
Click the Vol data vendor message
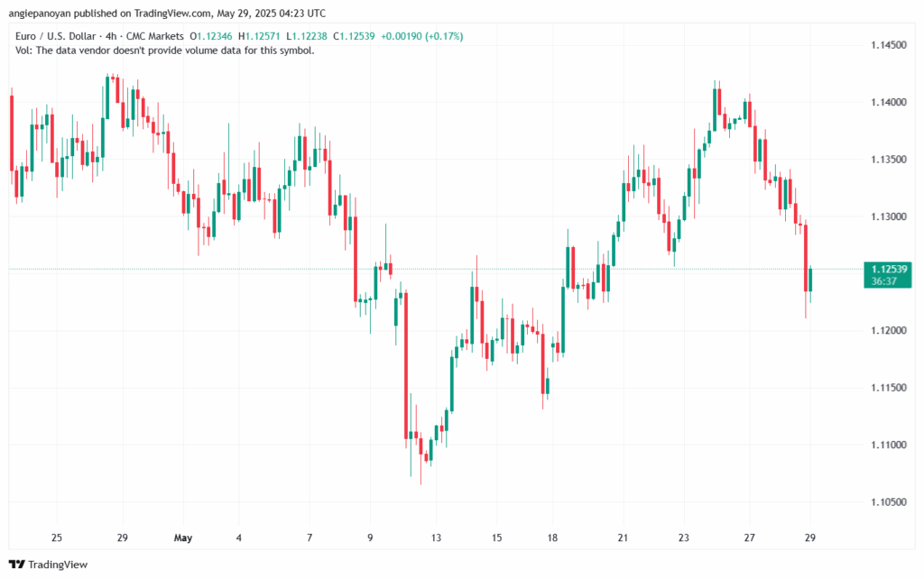[165, 51]
